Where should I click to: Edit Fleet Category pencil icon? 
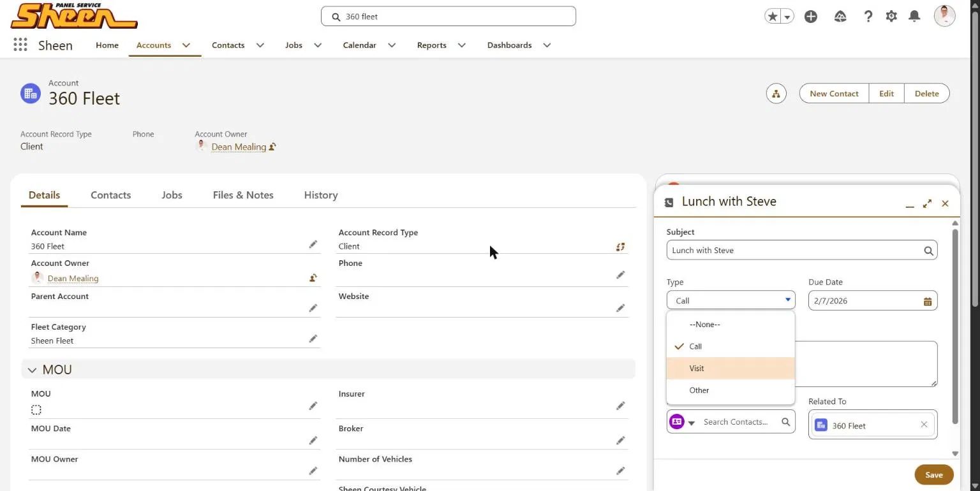click(x=313, y=339)
